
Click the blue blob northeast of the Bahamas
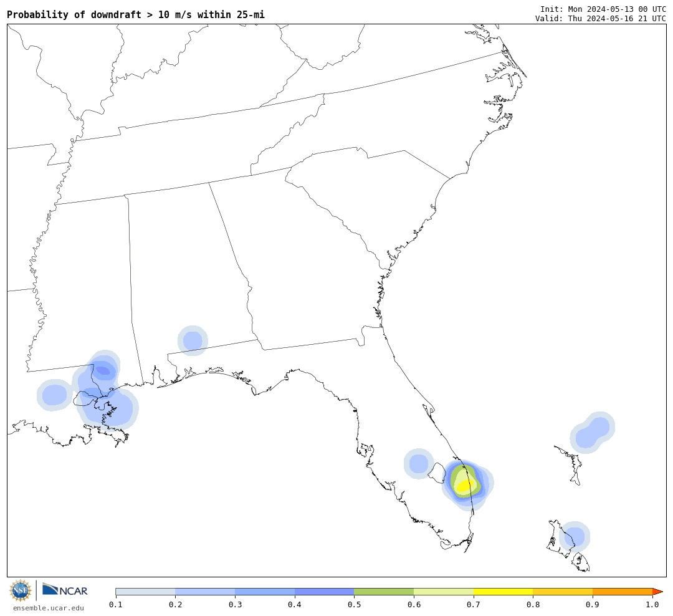593,432
